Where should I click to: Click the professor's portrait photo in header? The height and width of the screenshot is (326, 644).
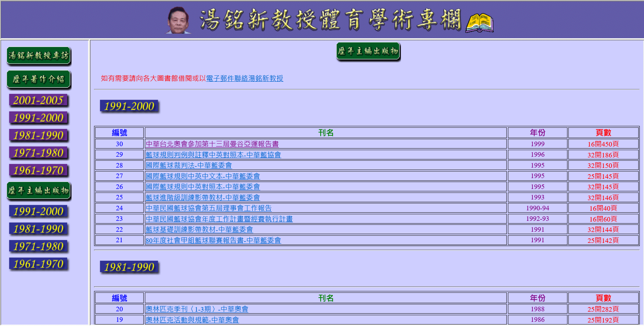point(179,20)
